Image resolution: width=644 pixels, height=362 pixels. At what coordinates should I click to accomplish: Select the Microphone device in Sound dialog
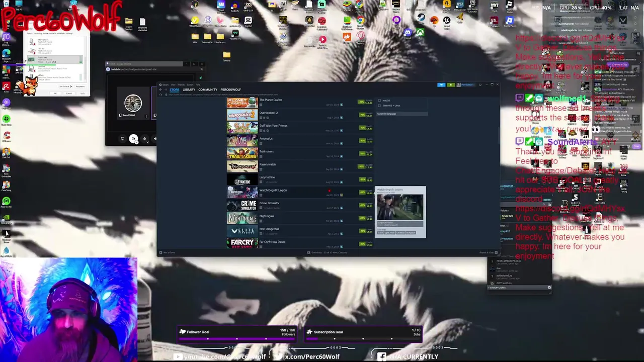(55, 41)
